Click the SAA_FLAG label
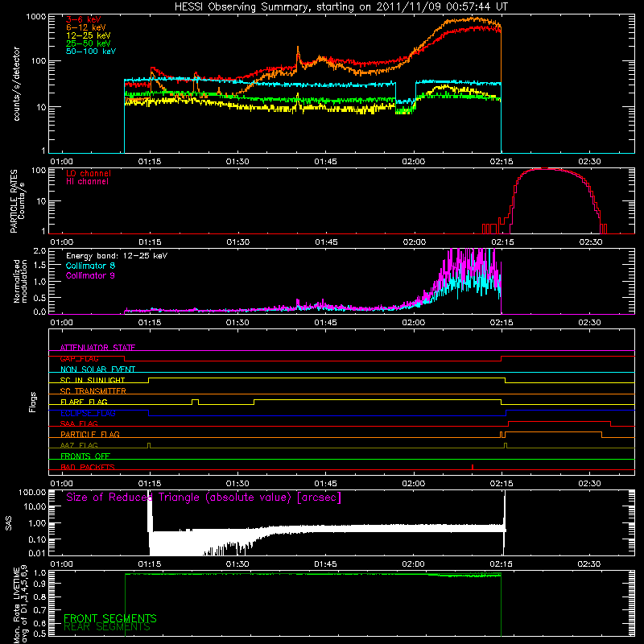The image size is (644, 644). pos(79,423)
